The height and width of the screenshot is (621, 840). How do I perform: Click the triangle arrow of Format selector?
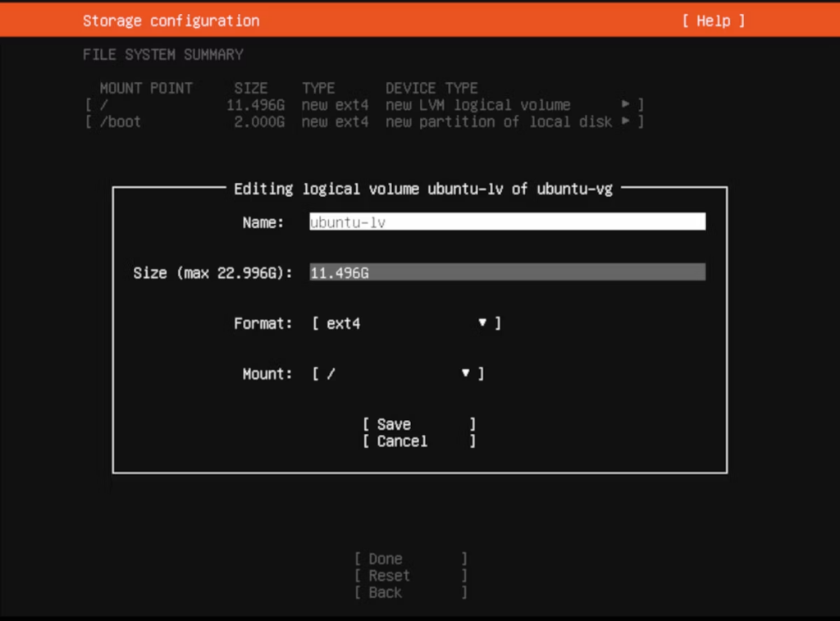click(x=482, y=322)
